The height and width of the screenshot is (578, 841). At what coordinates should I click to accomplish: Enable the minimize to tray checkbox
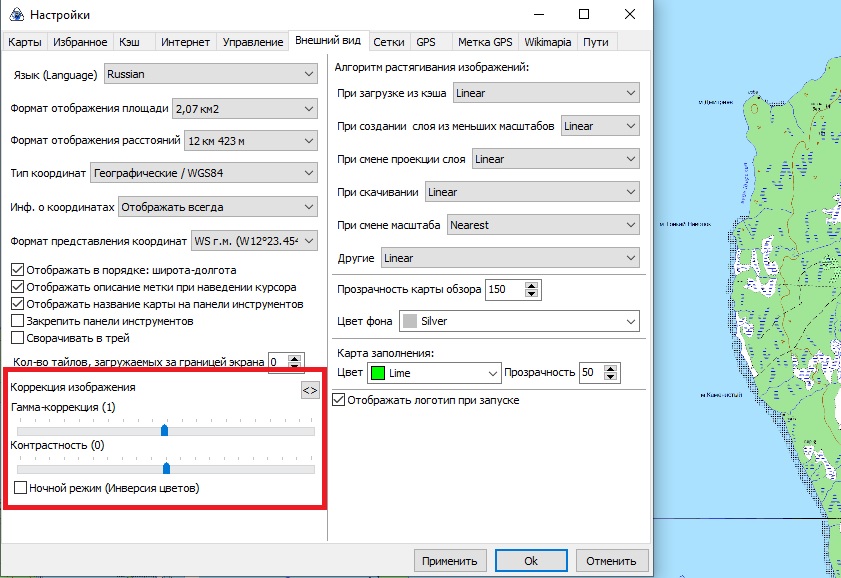[18, 338]
